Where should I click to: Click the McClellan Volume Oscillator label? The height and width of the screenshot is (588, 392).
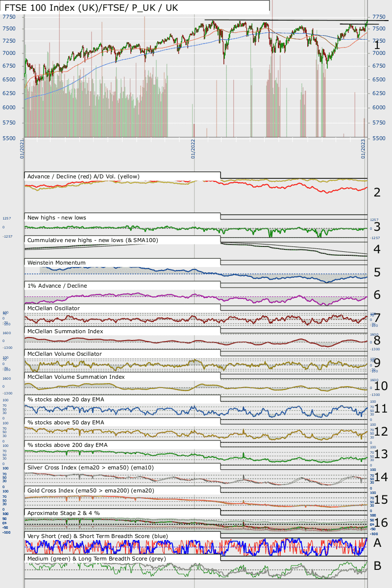coord(65,354)
